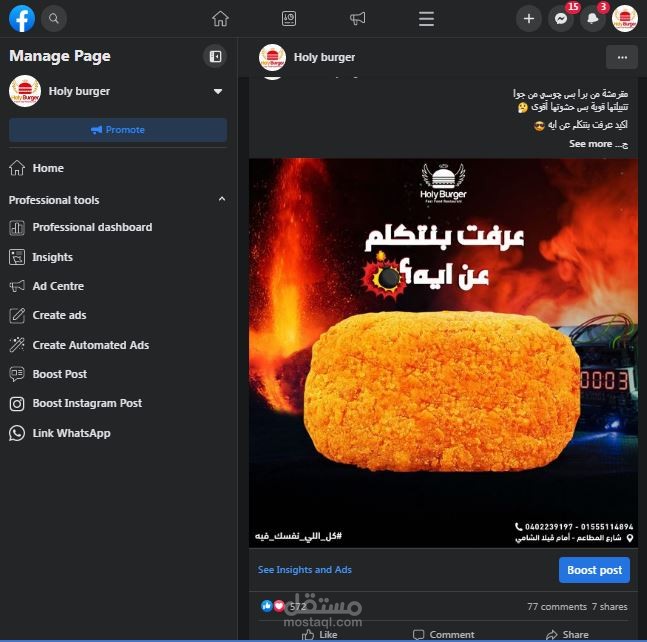Image resolution: width=647 pixels, height=642 pixels.
Task: Collapse the Professional tools section
Action: (x=222, y=199)
